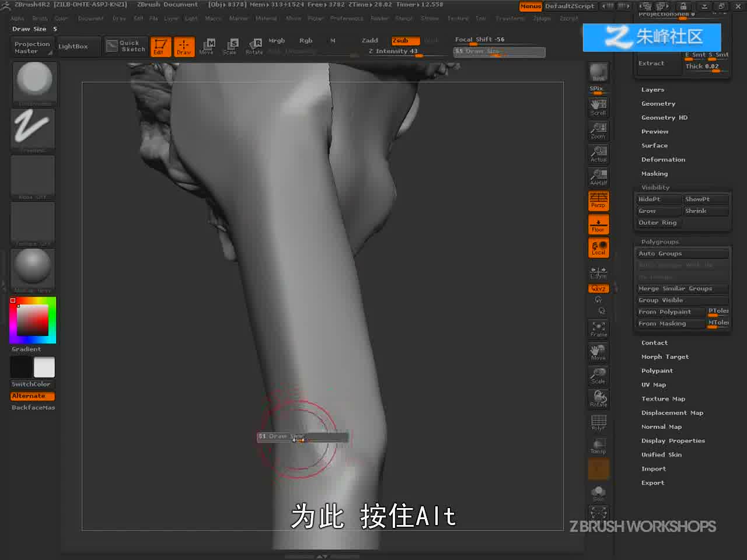Click the Extract button
Viewport: 747px width, 560px height.
[x=658, y=64]
